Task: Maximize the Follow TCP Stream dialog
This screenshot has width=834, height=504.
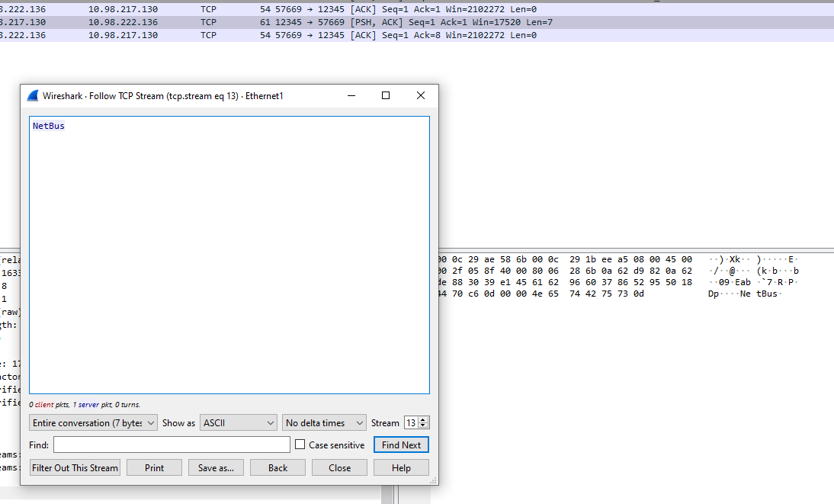Action: 386,96
